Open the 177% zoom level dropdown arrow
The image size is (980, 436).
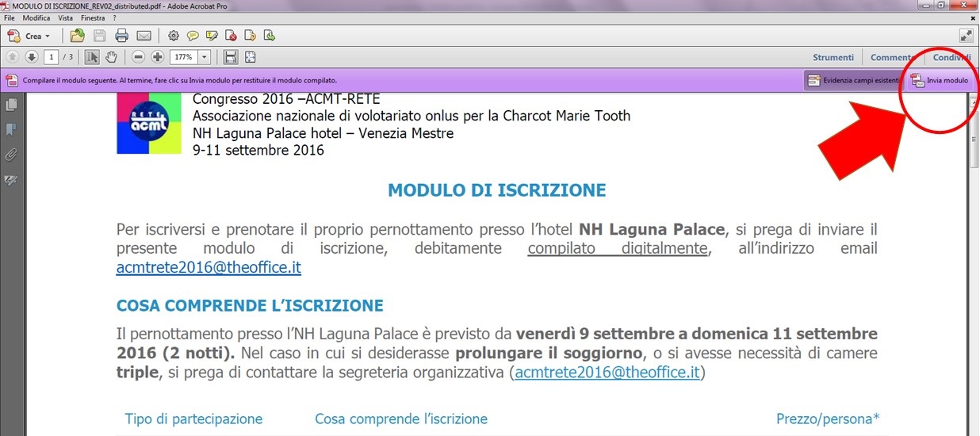205,57
